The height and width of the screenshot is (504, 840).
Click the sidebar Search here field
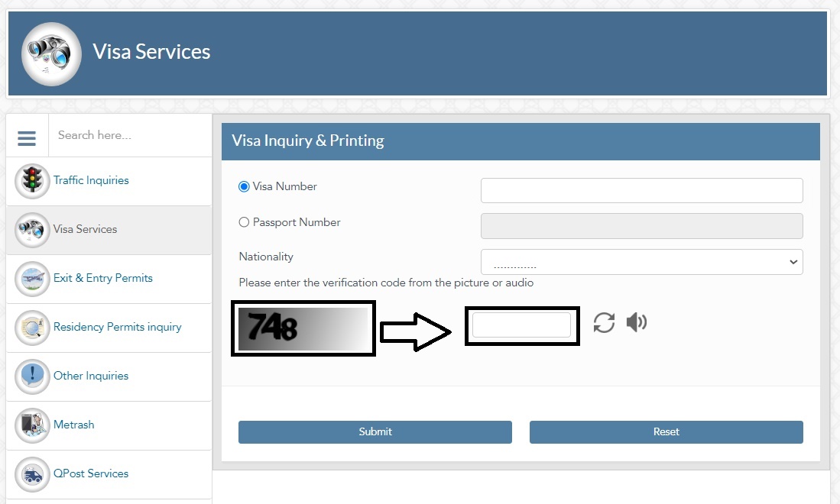tap(128, 135)
